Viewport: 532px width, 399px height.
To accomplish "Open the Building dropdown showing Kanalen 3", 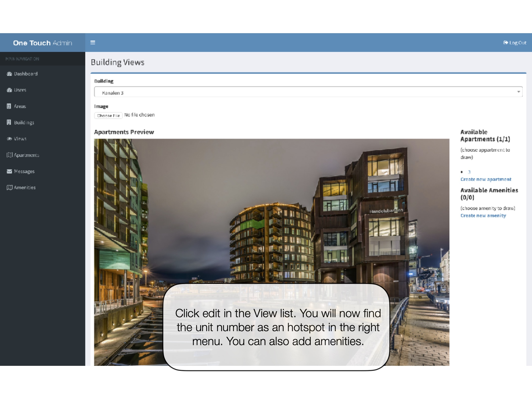I will [299, 92].
